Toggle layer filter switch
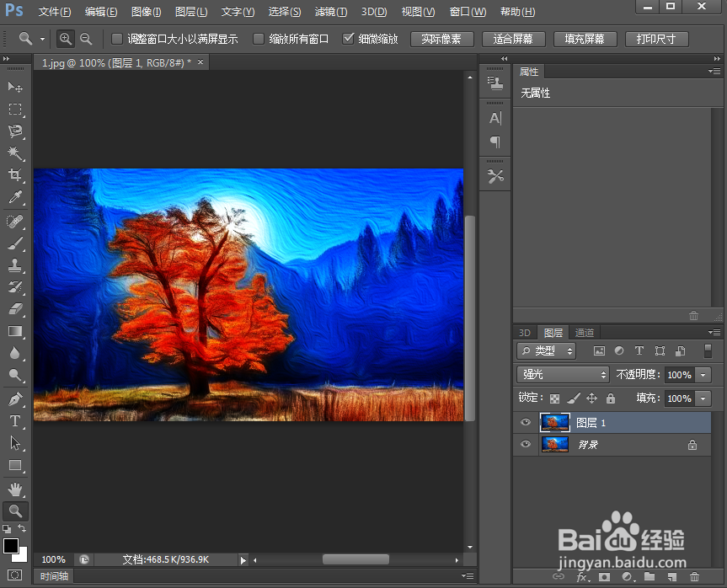 tap(708, 350)
